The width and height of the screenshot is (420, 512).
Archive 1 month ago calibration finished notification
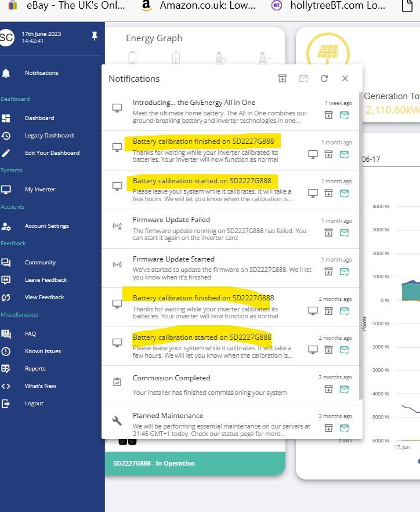coord(328,154)
